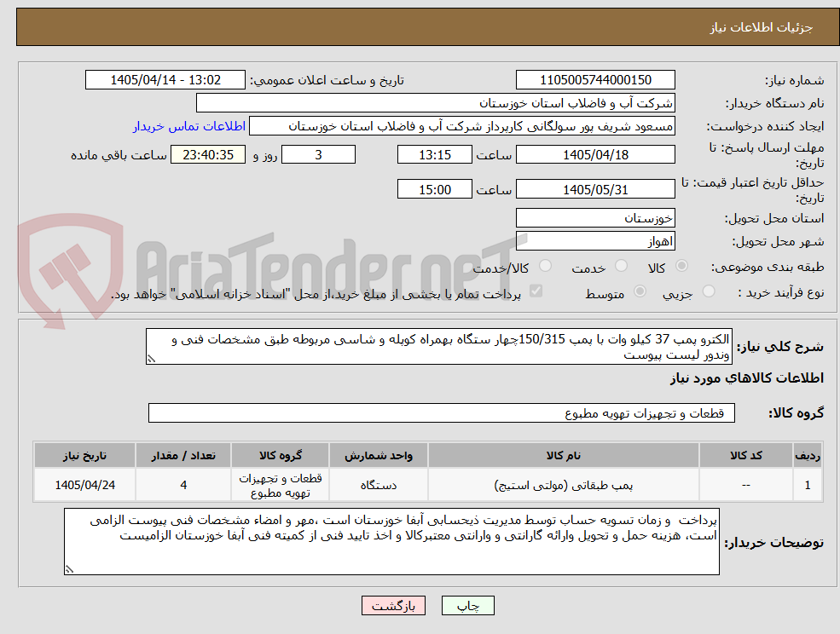Viewport: 840px width, 634px height.
Task: Click the تاریخ و ساعت اعلان عمومی label
Action: click(327, 81)
